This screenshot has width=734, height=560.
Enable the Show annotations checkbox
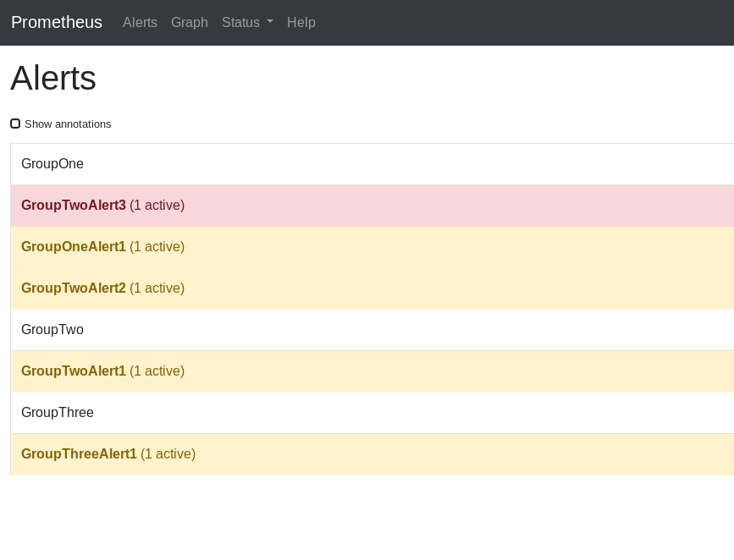point(15,124)
